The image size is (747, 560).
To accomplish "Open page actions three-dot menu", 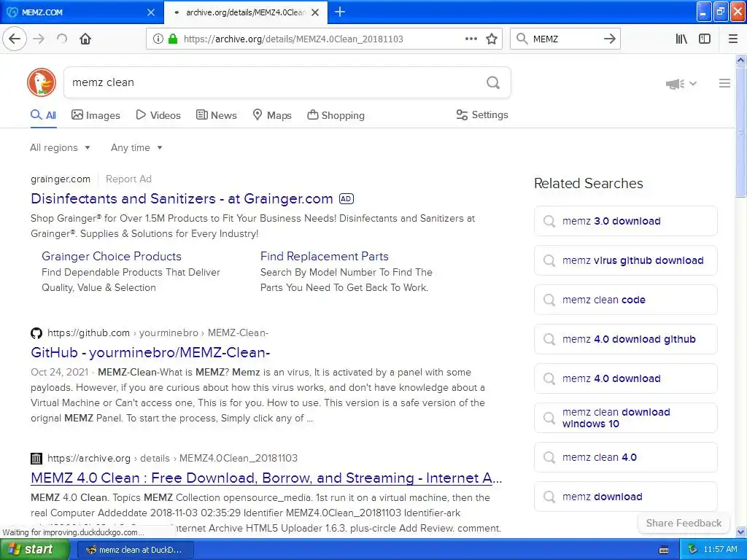I will pos(471,39).
